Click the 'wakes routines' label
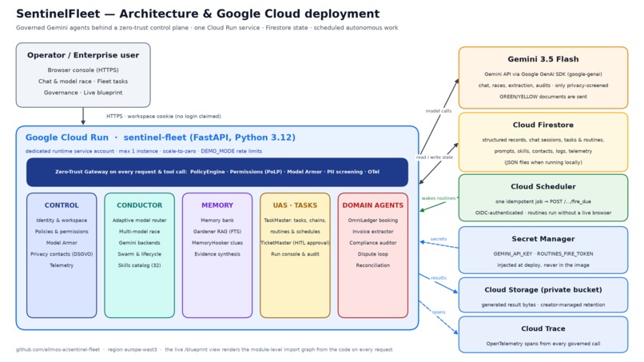Screen dimensions: 644x362 (x=438, y=198)
